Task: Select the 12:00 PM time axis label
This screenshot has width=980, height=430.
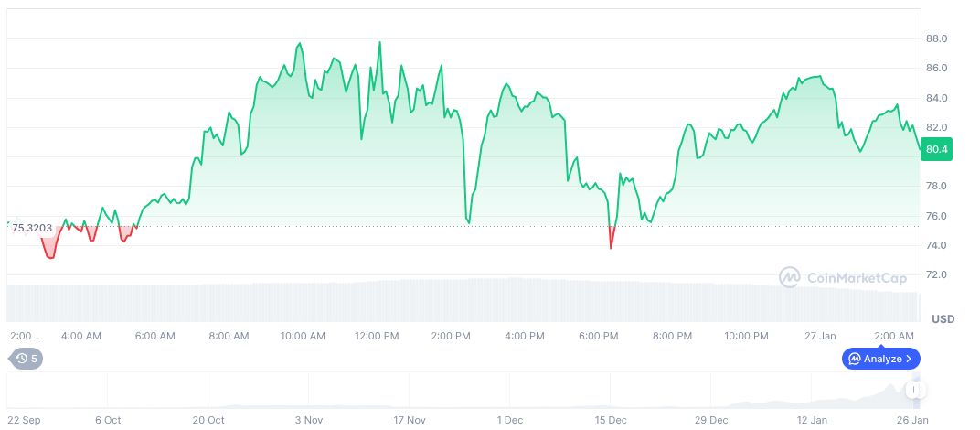Action: [377, 336]
